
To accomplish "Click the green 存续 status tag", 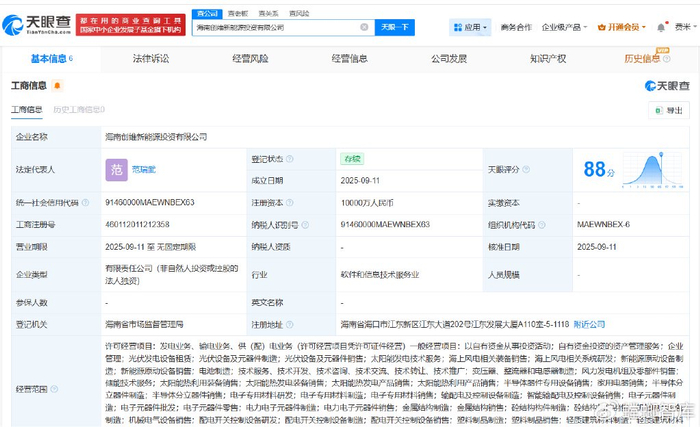I will pos(352,159).
